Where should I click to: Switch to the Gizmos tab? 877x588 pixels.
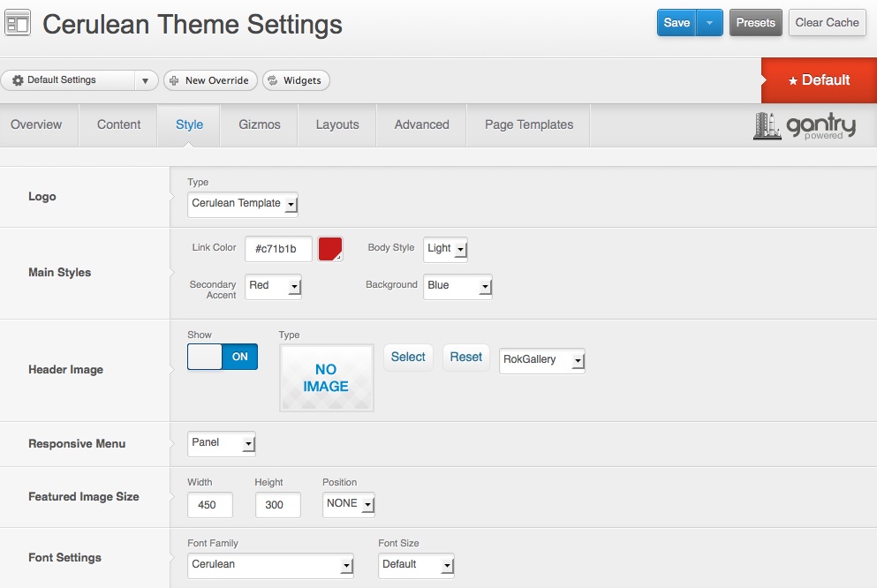(260, 125)
